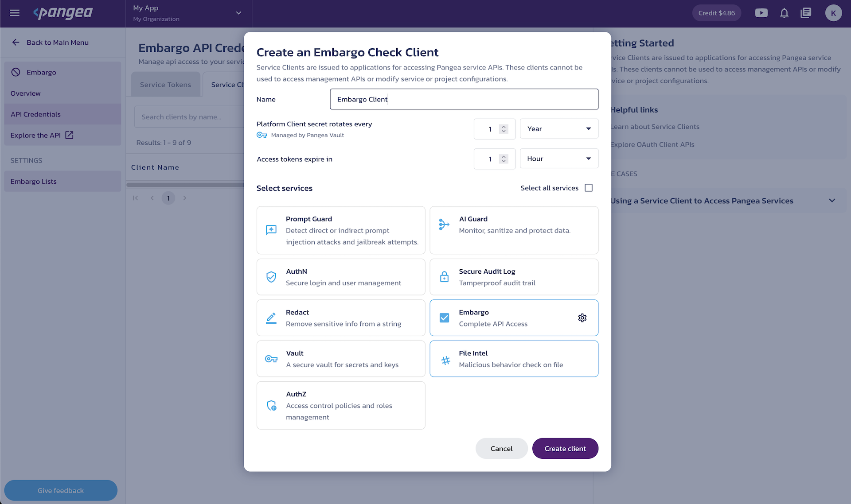Viewport: 851px width, 504px height.
Task: Open Overview in sidebar
Action: pos(62,93)
